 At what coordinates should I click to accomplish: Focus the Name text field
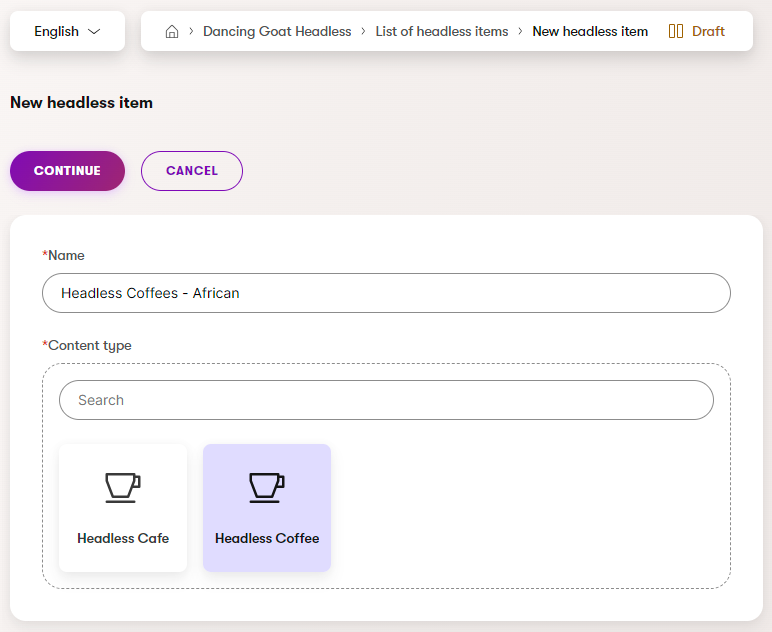click(386, 293)
